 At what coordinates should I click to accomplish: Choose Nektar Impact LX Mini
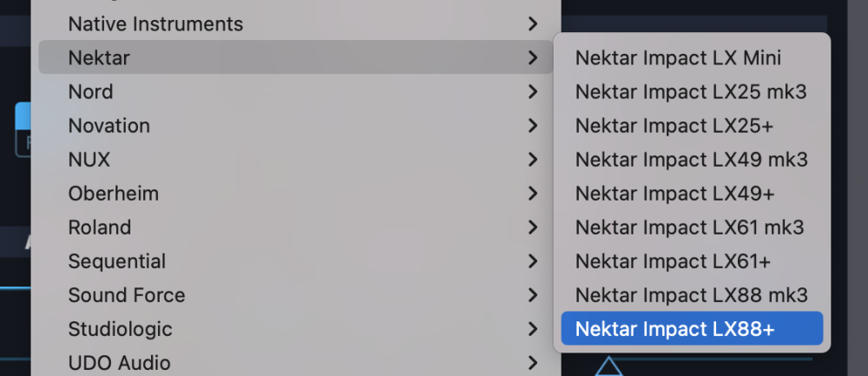(678, 58)
